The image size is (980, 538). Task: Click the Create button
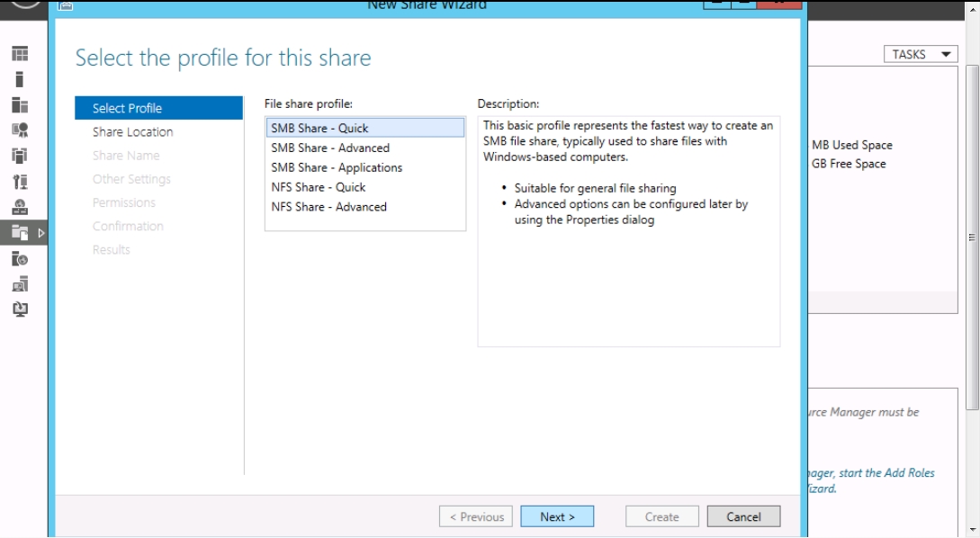[661, 516]
